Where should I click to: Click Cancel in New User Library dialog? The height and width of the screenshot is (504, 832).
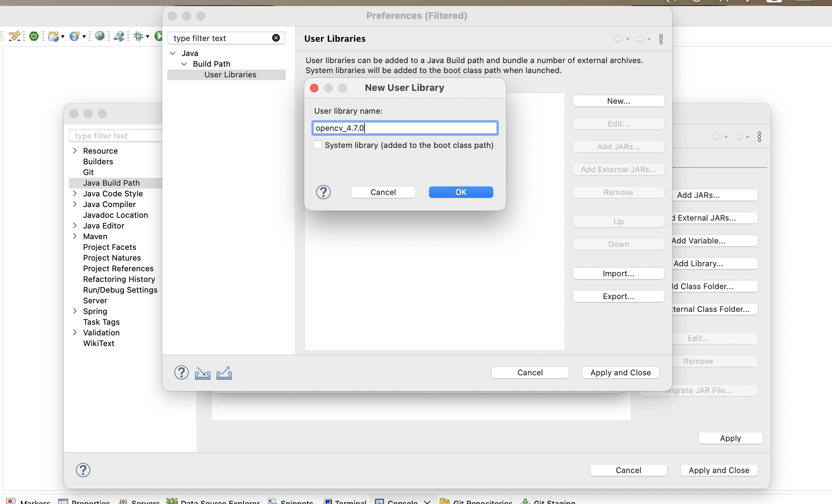(x=383, y=192)
